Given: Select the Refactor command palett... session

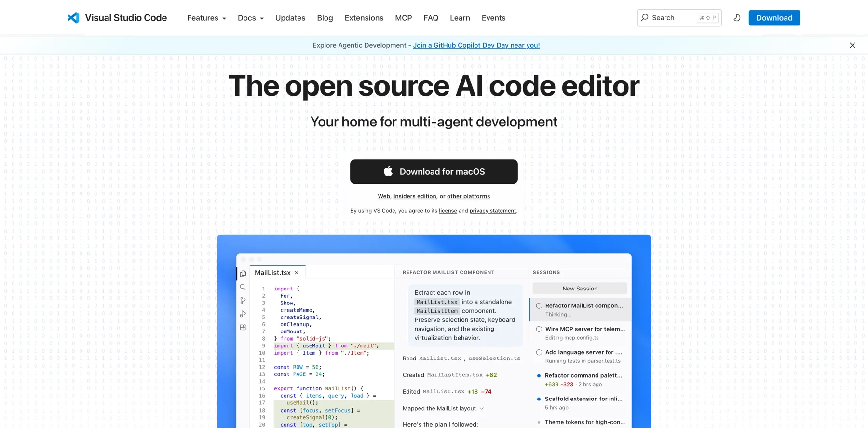Looking at the screenshot, I should click(581, 380).
